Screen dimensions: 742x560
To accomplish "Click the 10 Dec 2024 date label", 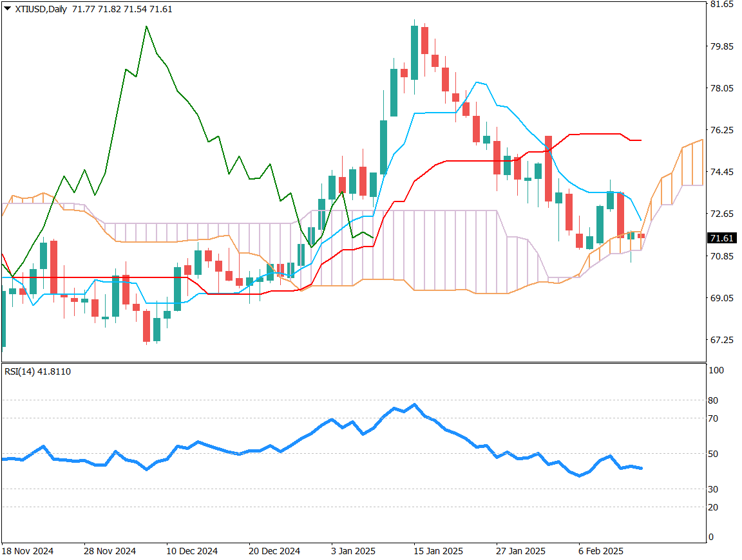I will click(192, 551).
